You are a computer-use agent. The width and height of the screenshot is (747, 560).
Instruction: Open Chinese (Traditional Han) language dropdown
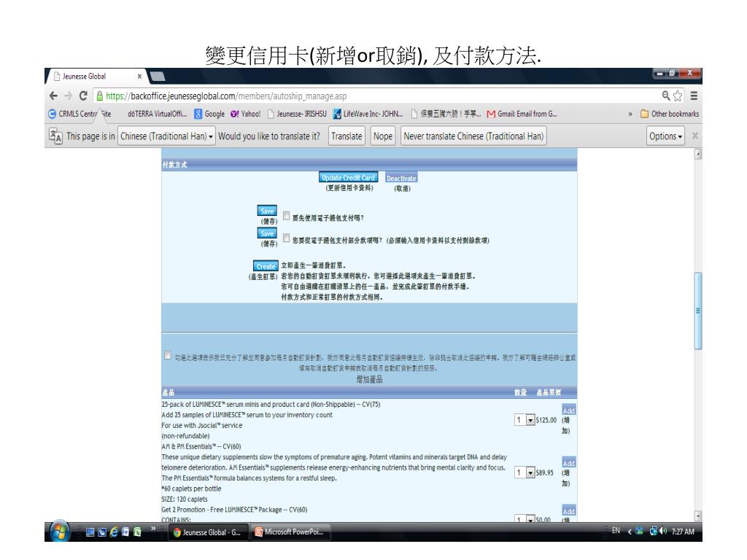click(x=166, y=136)
